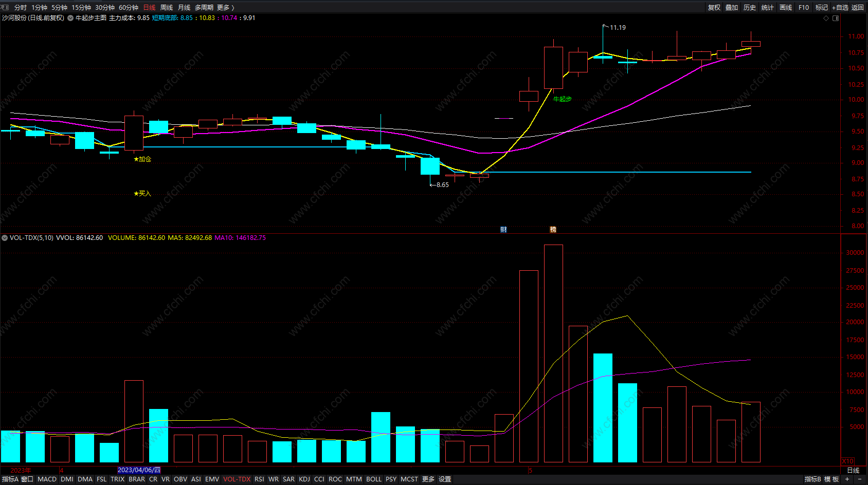The height and width of the screenshot is (485, 868).
Task: Switch indicator to CR
Action: 153,479
